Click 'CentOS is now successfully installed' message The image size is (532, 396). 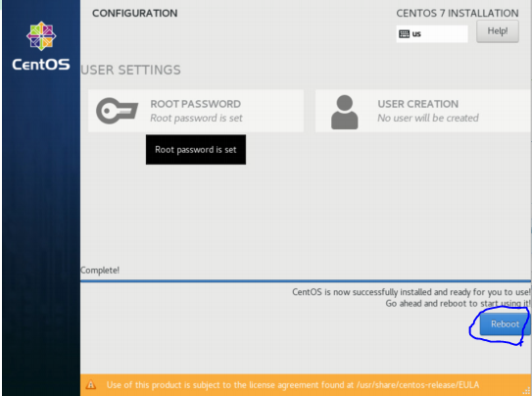point(411,292)
